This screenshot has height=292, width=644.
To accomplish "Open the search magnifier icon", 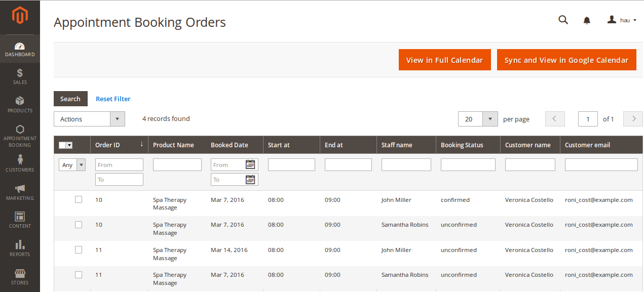I will click(563, 20).
